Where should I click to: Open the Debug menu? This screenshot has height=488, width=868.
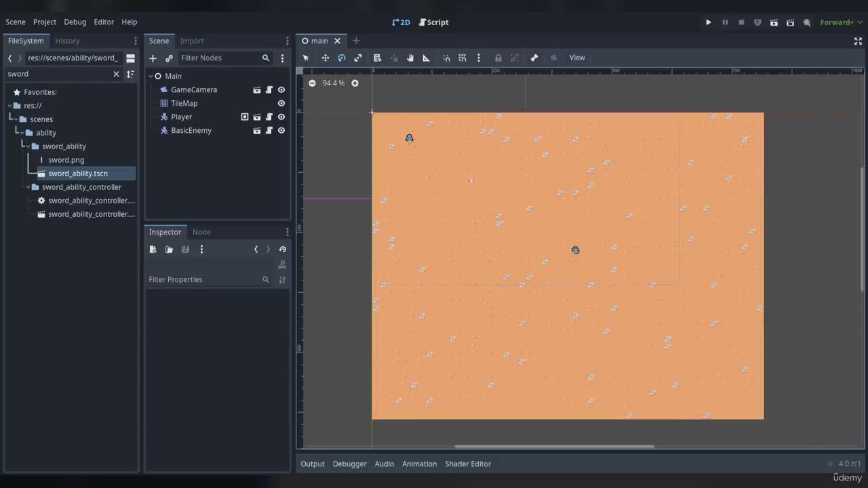(x=75, y=22)
